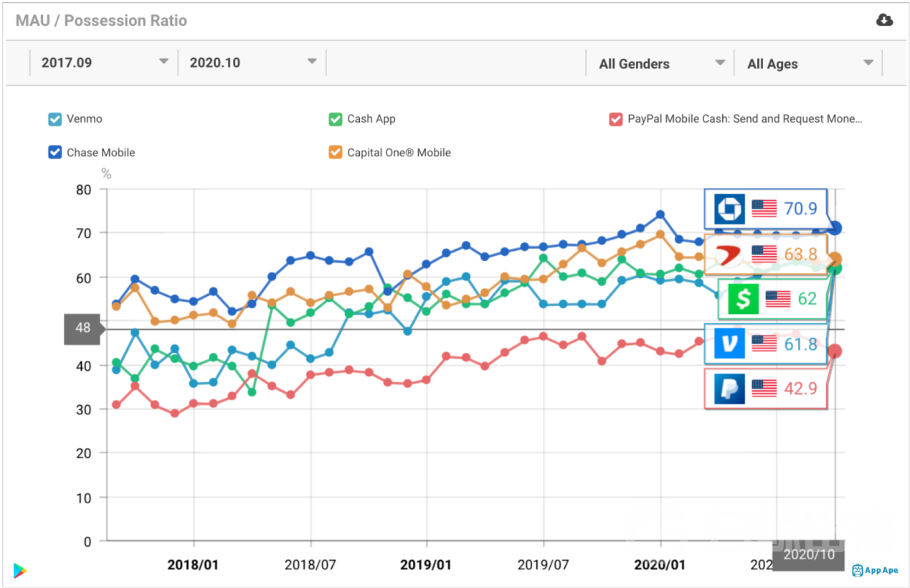Viewport: 910px width, 588px height.
Task: Disable the Capital One Mobile checkbox
Action: click(x=336, y=152)
